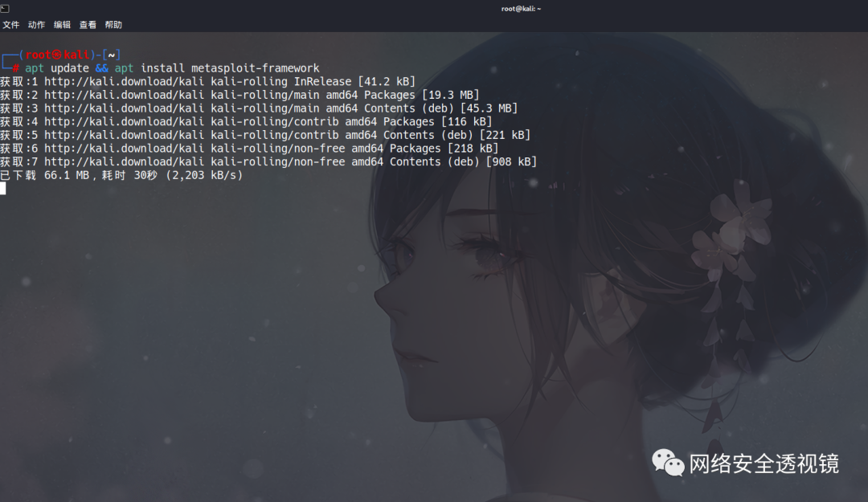Open the 编辑 menu

pyautogui.click(x=62, y=25)
